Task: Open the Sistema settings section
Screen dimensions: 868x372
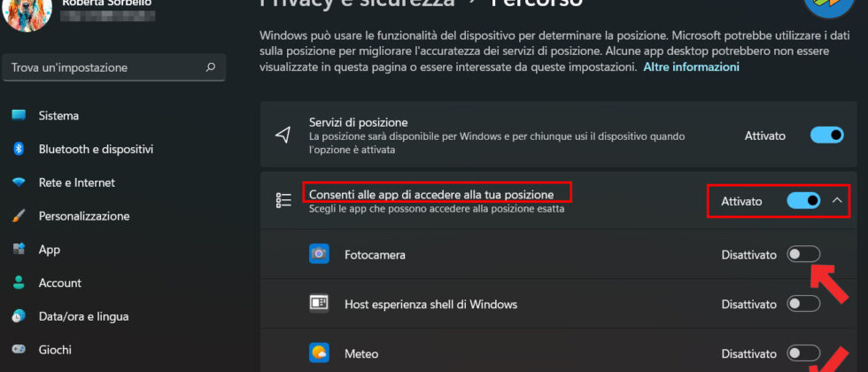Action: 58,115
